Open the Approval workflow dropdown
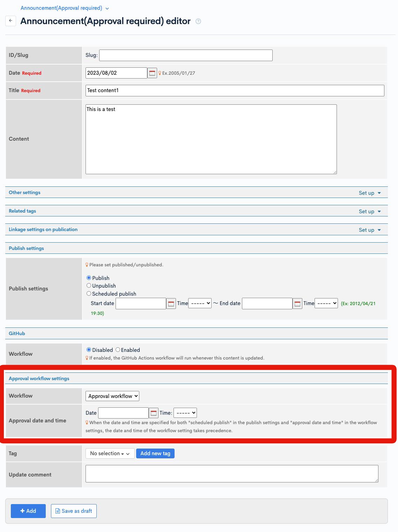Viewport: 398px width, 532px height. (x=112, y=396)
